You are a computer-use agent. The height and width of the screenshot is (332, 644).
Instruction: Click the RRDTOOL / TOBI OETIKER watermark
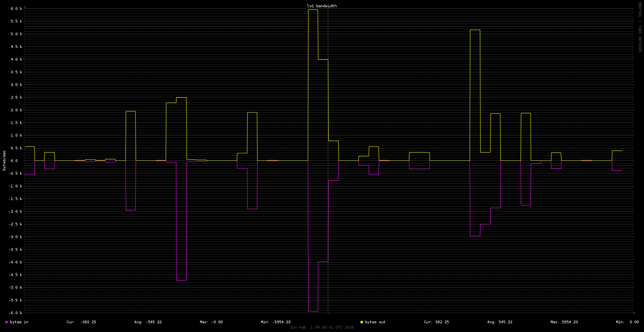(x=639, y=27)
